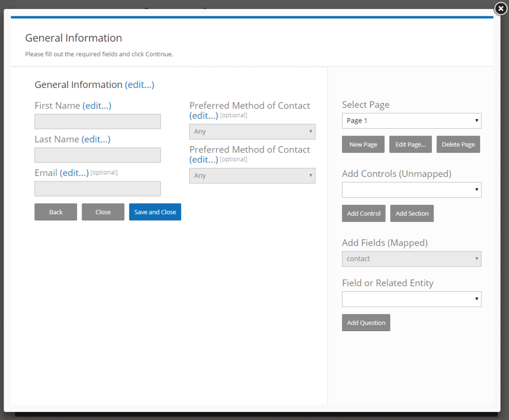Focus the Last Name input box
The height and width of the screenshot is (420, 509).
98,155
